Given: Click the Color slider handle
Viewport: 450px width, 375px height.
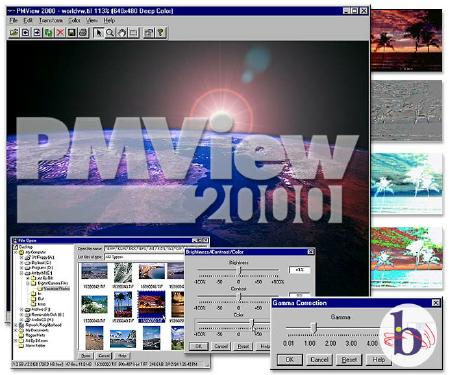Looking at the screenshot, I should tap(253, 323).
